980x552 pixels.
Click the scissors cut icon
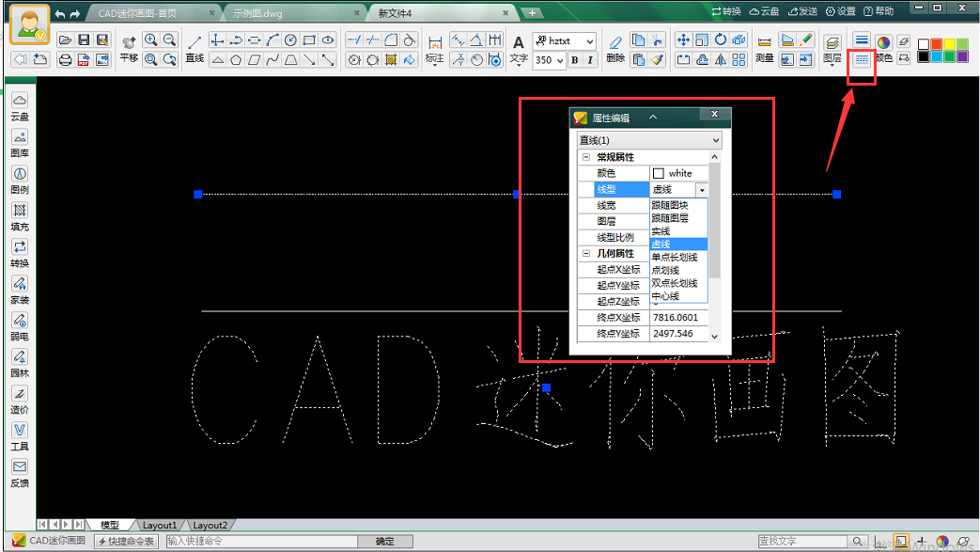click(657, 40)
